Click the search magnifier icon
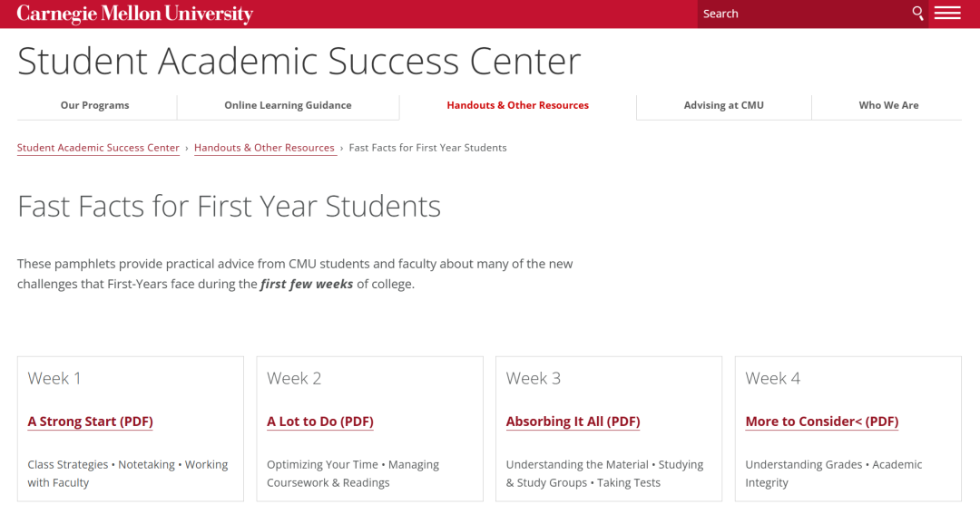This screenshot has height=514, width=980. coord(917,13)
